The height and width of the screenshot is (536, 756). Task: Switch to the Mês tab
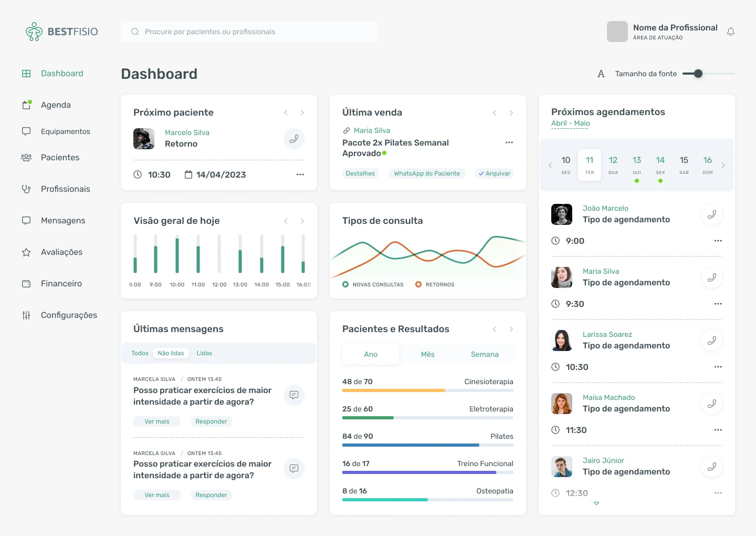click(x=428, y=354)
